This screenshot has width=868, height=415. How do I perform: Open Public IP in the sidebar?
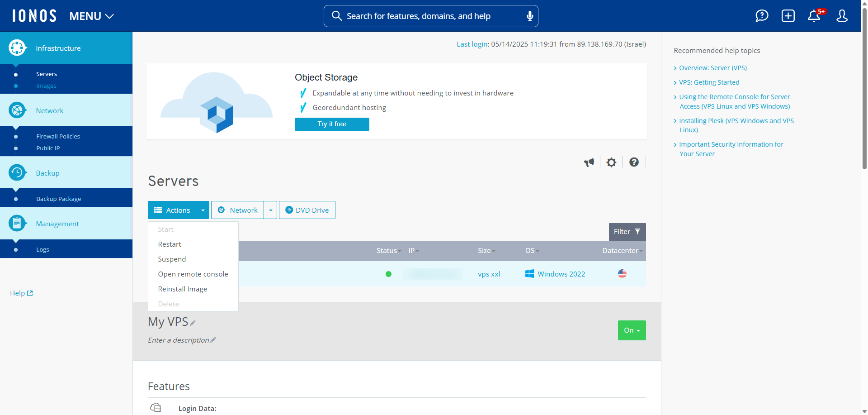pos(48,148)
